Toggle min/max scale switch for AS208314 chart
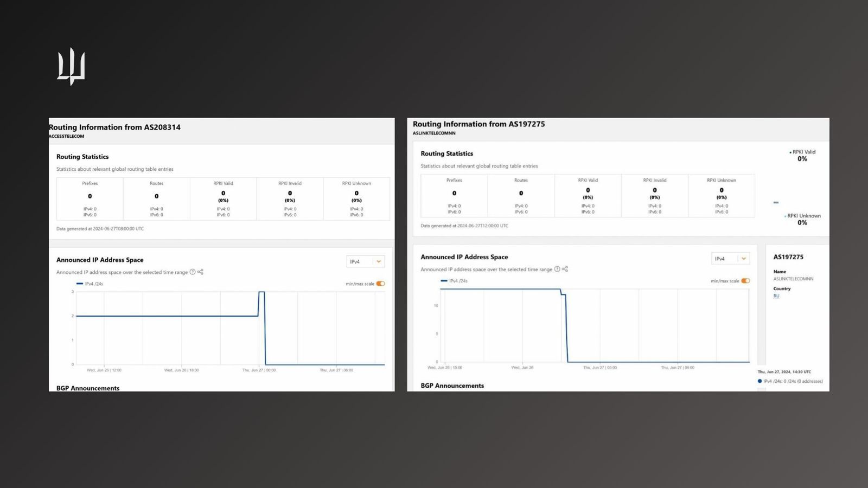868x488 pixels. [380, 284]
